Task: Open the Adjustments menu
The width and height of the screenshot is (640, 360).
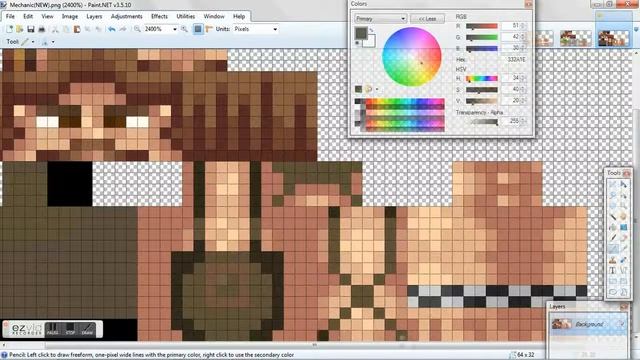Action: coord(127,16)
